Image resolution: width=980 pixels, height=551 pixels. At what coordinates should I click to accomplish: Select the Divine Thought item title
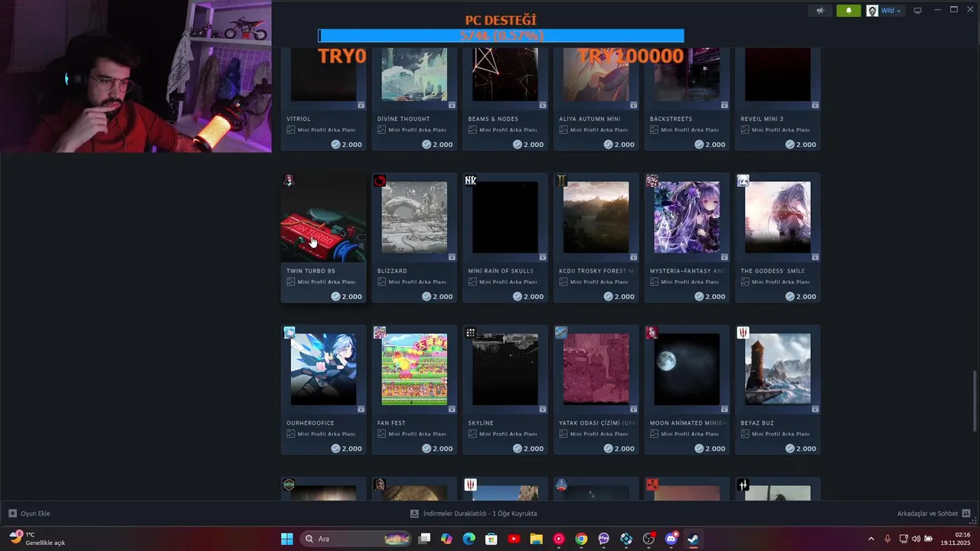[403, 119]
